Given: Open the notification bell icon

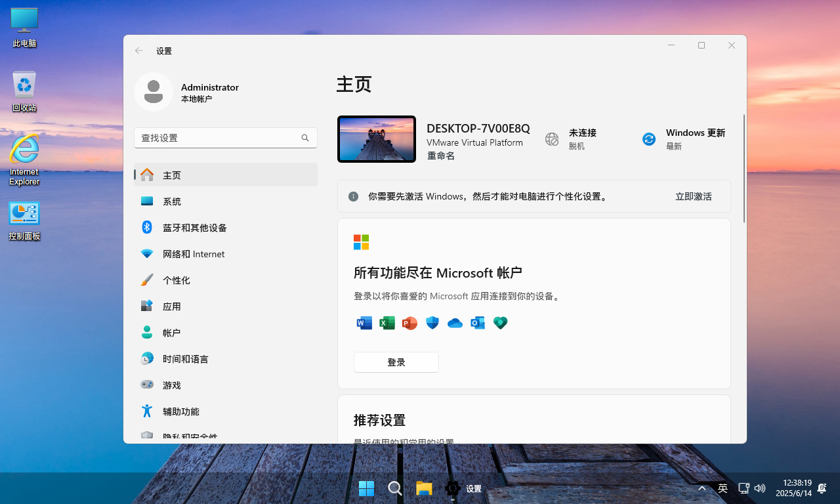Looking at the screenshot, I should (x=822, y=488).
